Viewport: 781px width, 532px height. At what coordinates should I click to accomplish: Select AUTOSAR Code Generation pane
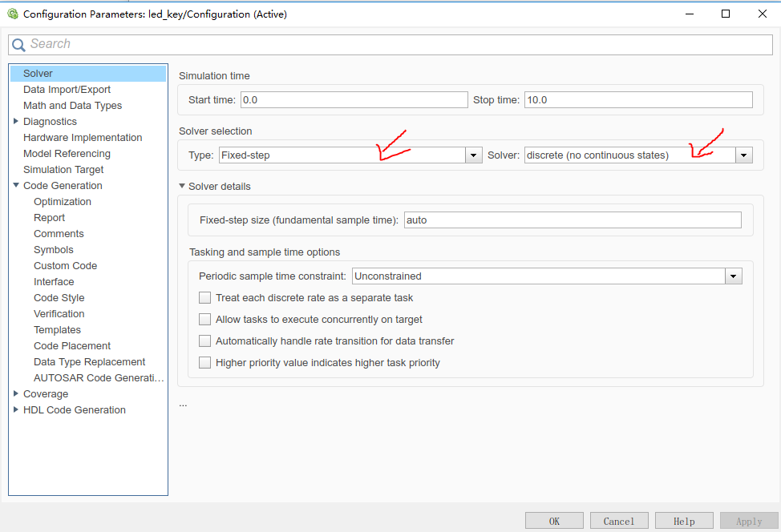pyautogui.click(x=99, y=377)
